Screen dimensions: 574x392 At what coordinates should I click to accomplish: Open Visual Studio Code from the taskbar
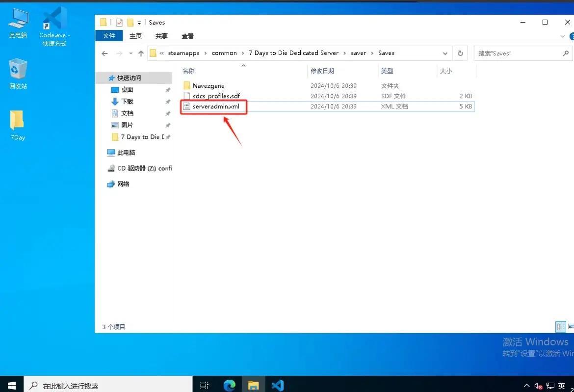coord(277,385)
